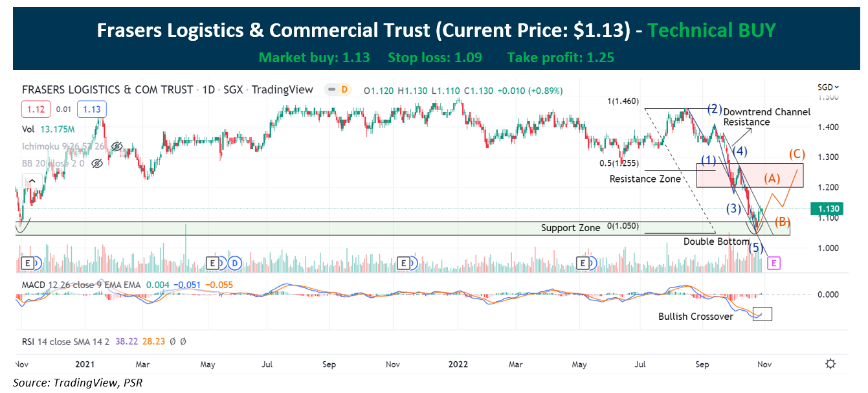
Task: Show the hidden BB indicator via eye icon
Action: click(x=97, y=164)
